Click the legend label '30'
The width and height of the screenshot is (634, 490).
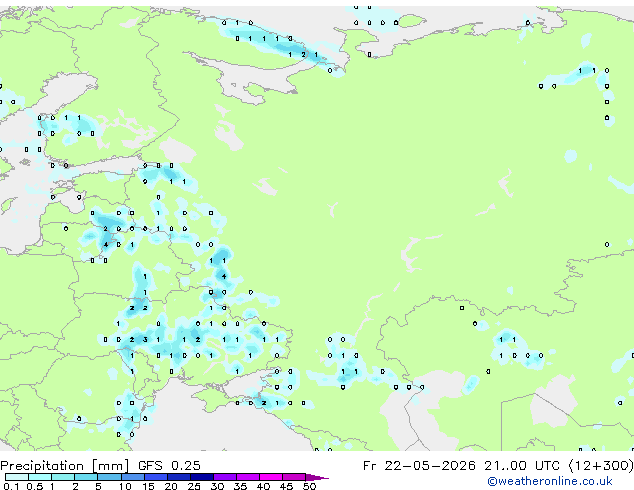[217, 486]
